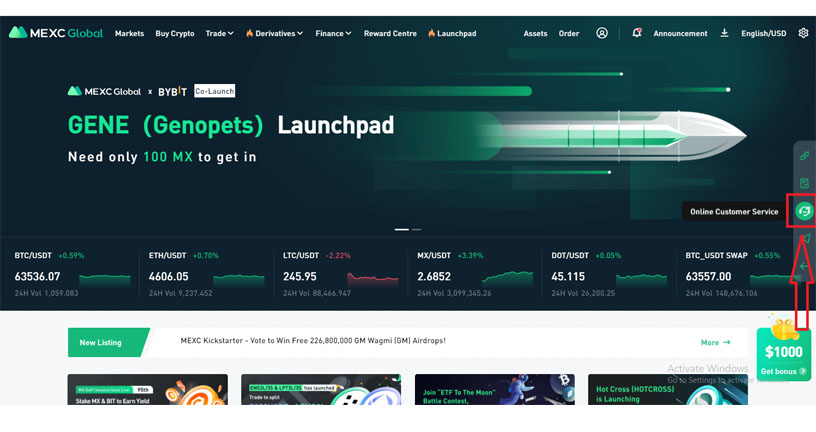Image resolution: width=816 pixels, height=432 pixels.
Task: Click the app download arrow icon
Action: tap(724, 33)
